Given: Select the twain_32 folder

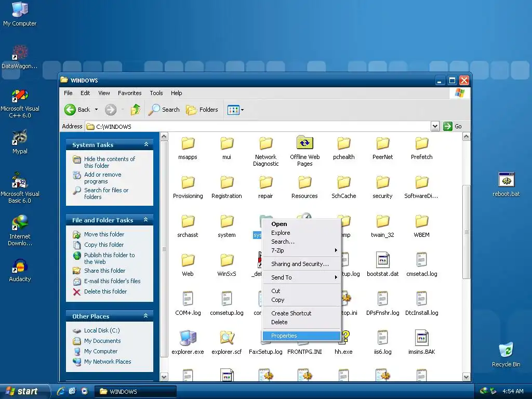Looking at the screenshot, I should (x=382, y=226).
